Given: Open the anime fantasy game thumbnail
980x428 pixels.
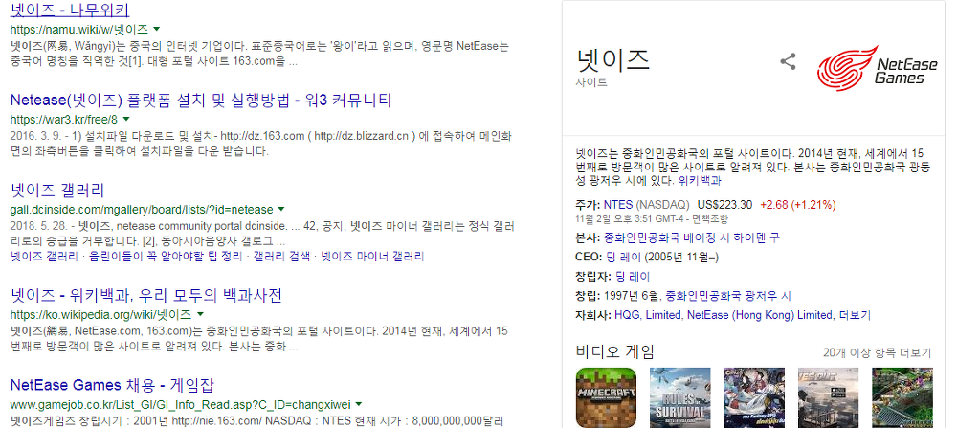Looking at the screenshot, I should click(754, 398).
